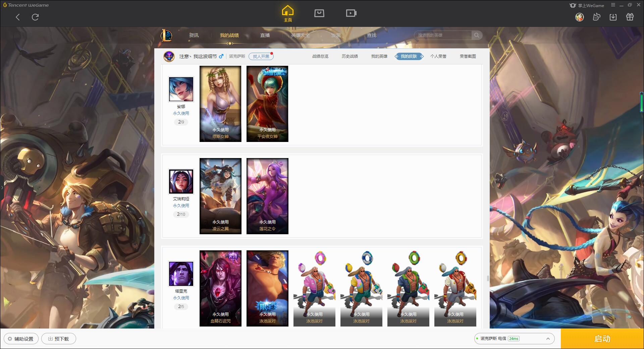Click the 娑娜 champion name
The width and height of the screenshot is (644, 349).
click(x=181, y=106)
